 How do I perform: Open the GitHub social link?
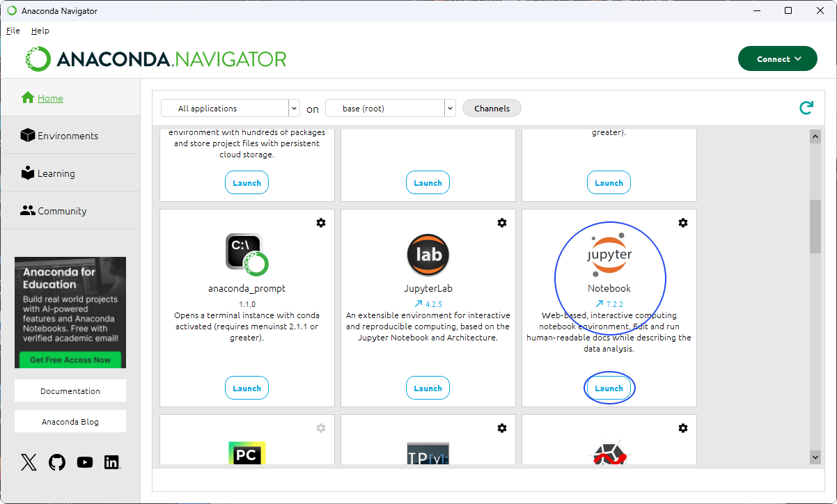click(57, 462)
